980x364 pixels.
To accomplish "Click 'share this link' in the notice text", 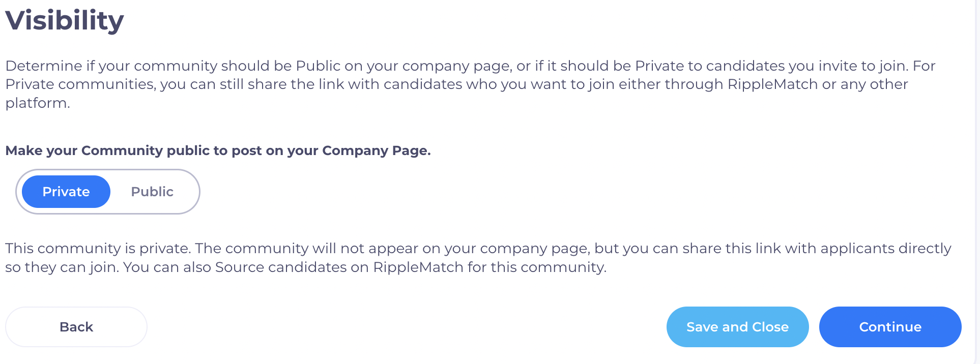I will coord(731,248).
